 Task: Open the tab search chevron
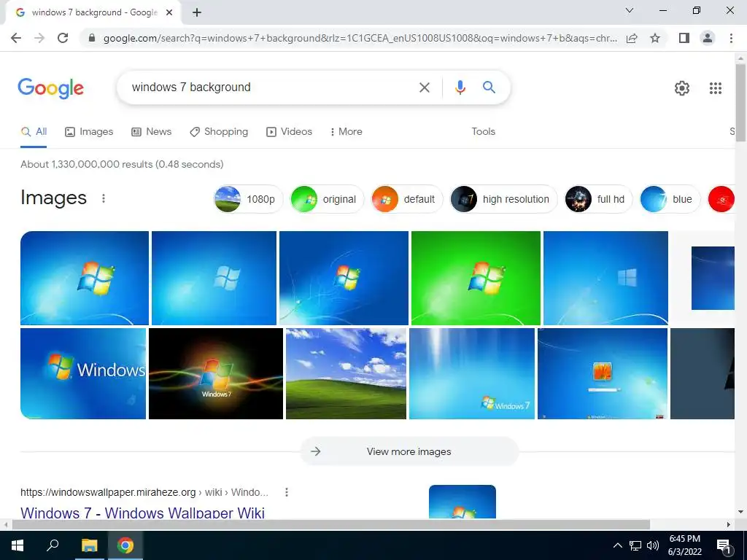[630, 10]
